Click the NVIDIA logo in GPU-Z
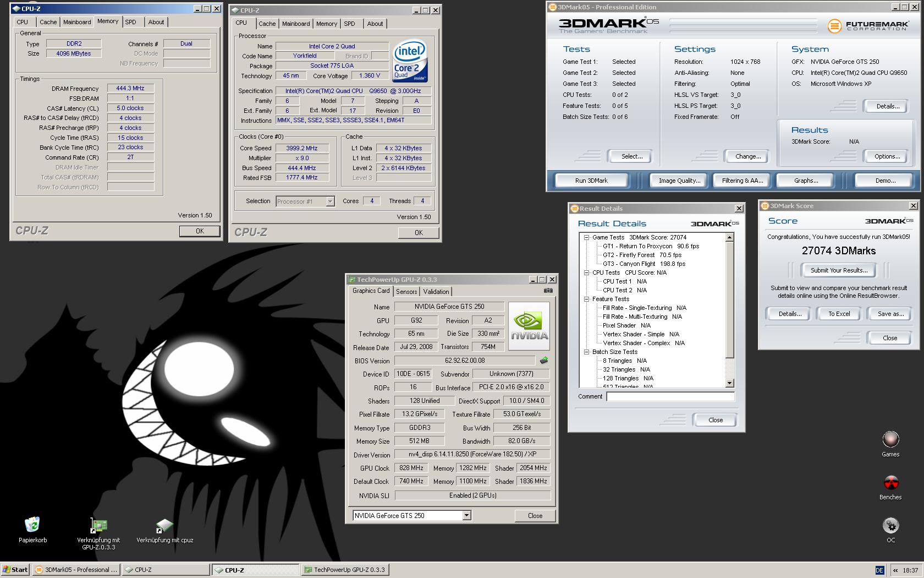Image resolution: width=924 pixels, height=578 pixels. click(529, 326)
